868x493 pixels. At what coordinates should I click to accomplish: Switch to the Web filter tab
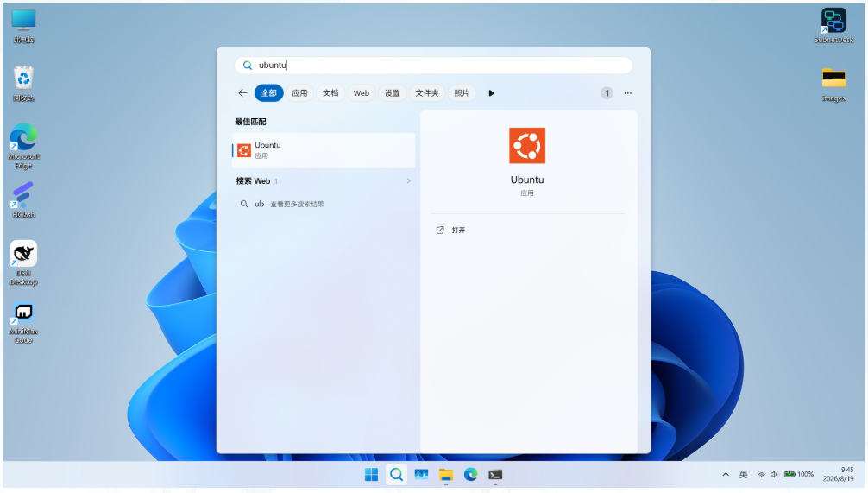[361, 93]
